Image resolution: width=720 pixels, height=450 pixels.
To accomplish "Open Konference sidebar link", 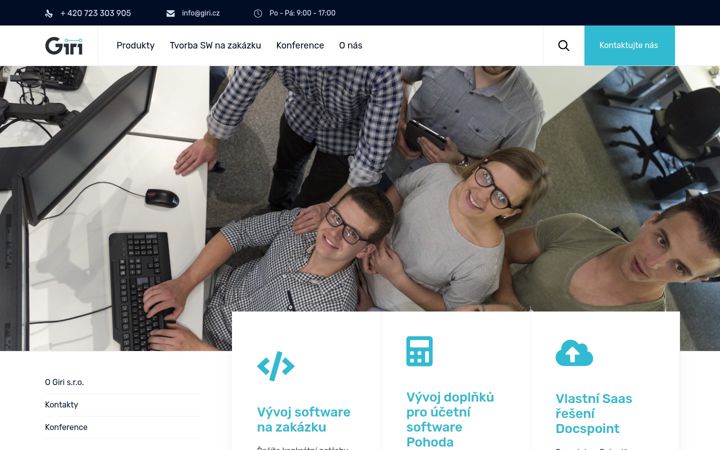I will click(x=66, y=427).
